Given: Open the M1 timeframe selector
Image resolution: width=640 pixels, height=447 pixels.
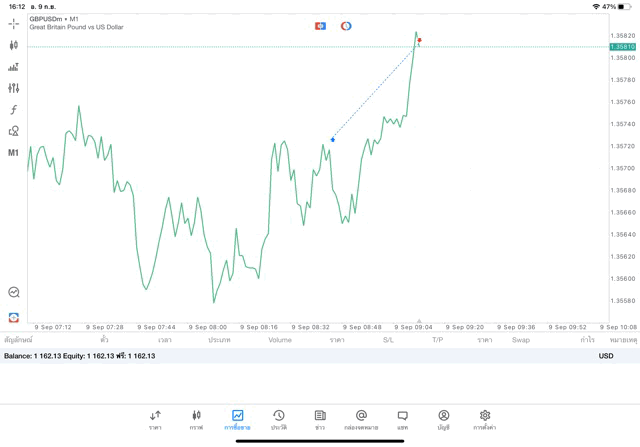Looking at the screenshot, I should pos(14,153).
